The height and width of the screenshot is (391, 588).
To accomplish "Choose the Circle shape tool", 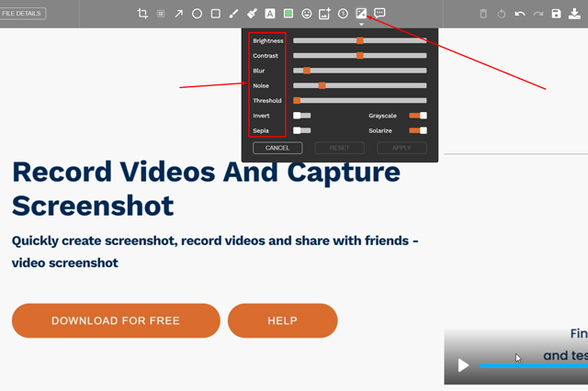I will (197, 14).
